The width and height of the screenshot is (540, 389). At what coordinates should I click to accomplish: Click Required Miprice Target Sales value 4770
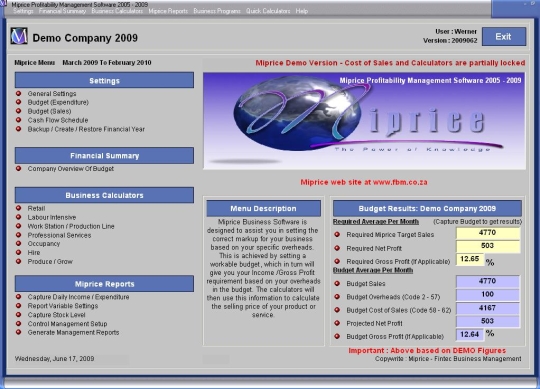point(488,233)
